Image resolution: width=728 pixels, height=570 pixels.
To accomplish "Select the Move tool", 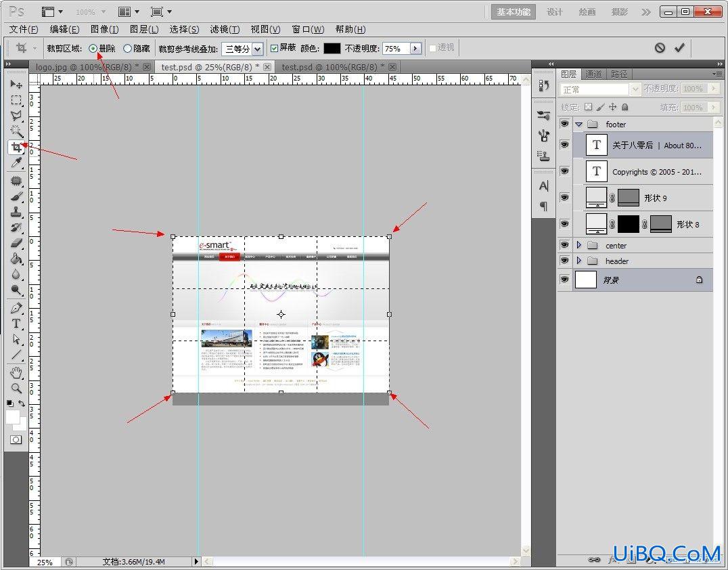I will [x=16, y=84].
